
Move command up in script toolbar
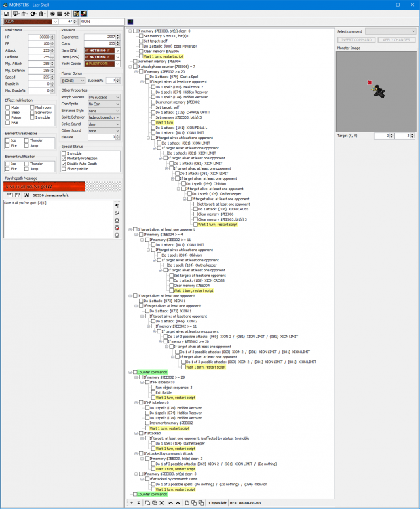132,503
